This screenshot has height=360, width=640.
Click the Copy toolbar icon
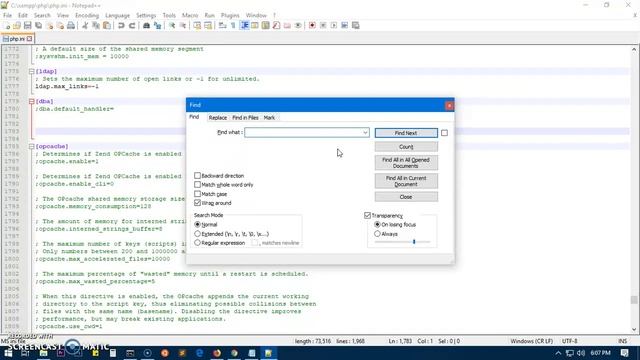96,25
